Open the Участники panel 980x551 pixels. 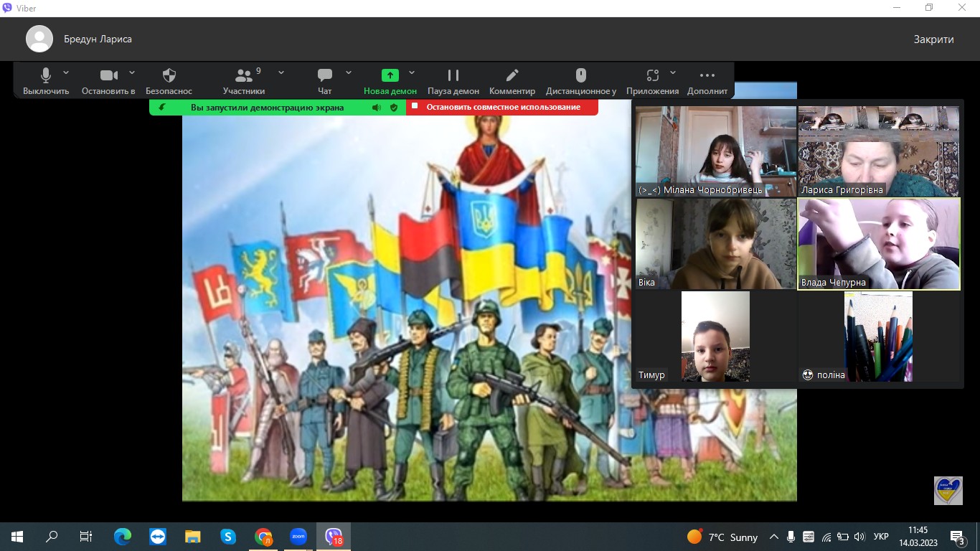tap(244, 80)
